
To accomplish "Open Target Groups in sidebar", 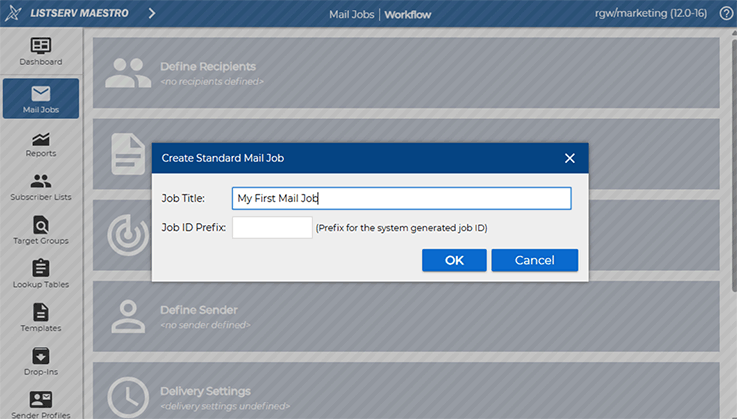I will click(x=41, y=225).
